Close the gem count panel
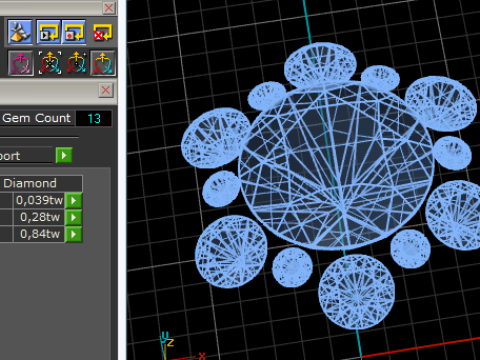480x360 pixels. (106, 90)
